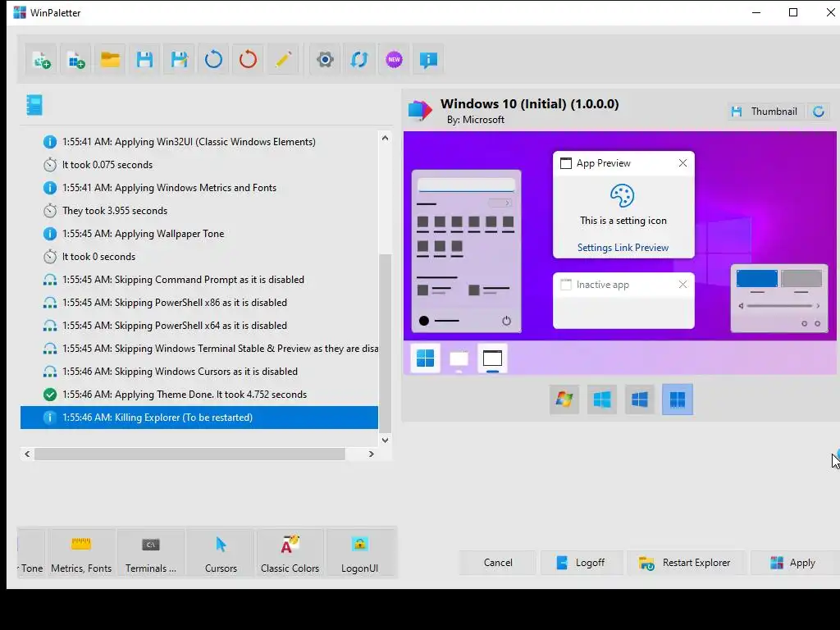840x630 pixels.
Task: Check for updates with blue sync arrows icon
Action: pos(359,60)
